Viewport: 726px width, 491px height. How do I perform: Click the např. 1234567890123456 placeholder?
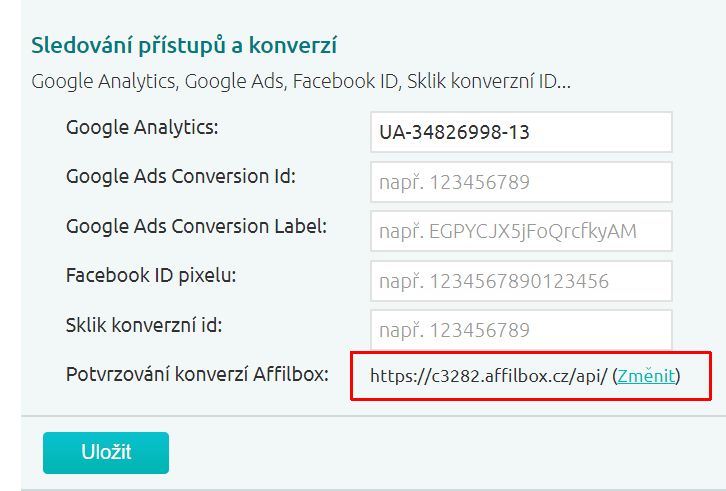pyautogui.click(x=494, y=281)
